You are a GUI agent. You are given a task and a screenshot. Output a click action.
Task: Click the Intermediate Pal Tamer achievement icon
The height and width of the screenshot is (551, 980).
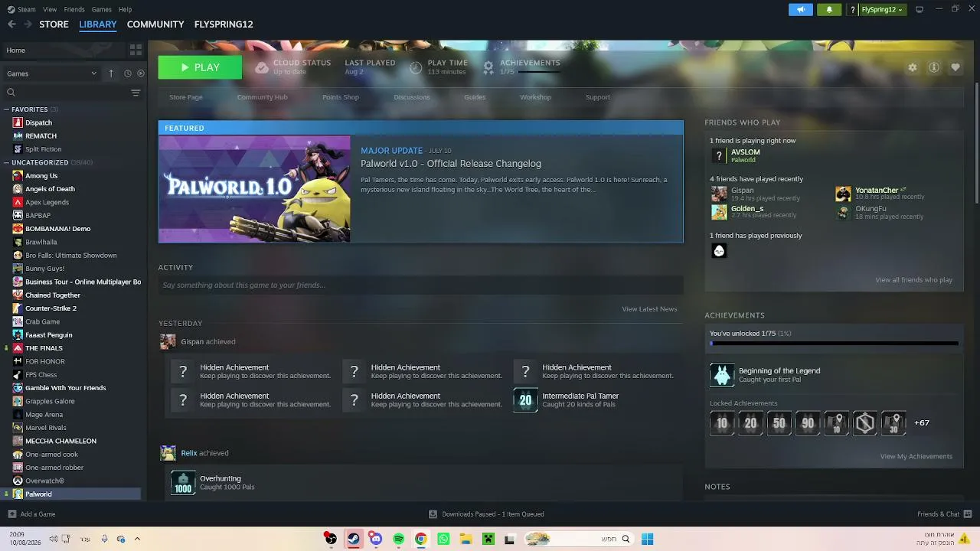pyautogui.click(x=525, y=399)
